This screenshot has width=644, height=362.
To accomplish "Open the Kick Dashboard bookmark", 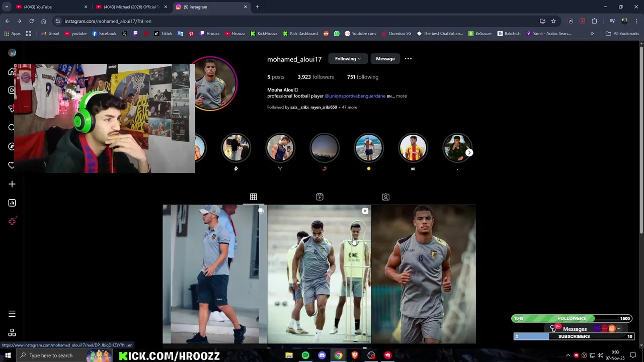I will [300, 34].
